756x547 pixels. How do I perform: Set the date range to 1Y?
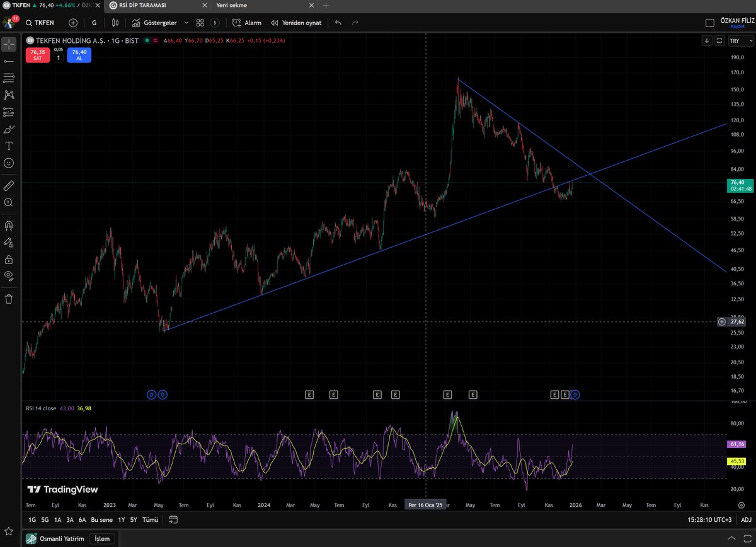pos(122,520)
